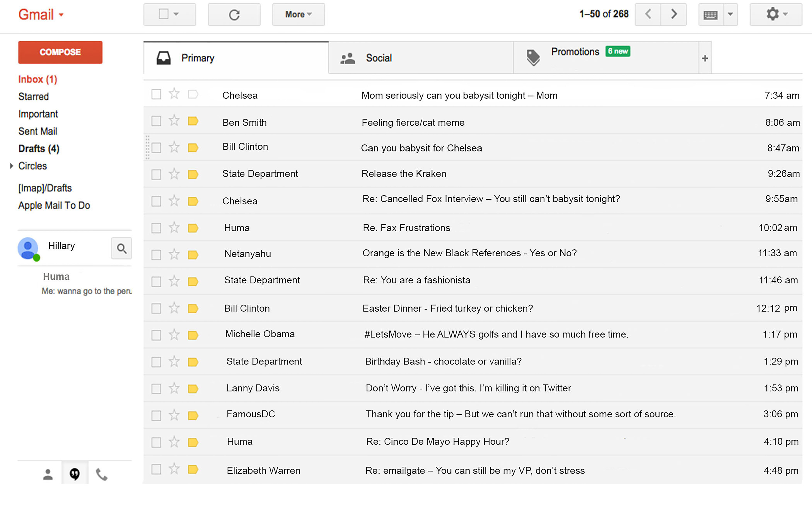Go to next page of emails
The height and width of the screenshot is (511, 812).
coord(673,14)
